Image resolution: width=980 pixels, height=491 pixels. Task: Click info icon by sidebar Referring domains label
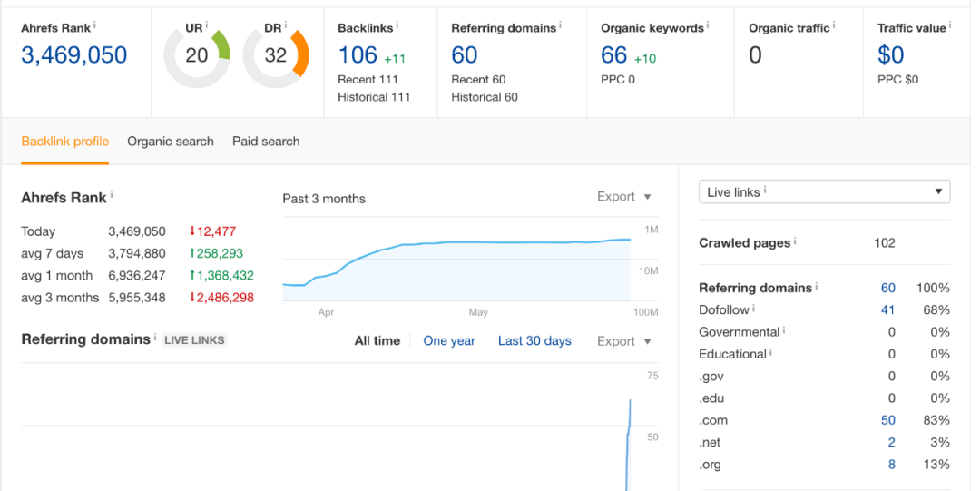coord(817,285)
